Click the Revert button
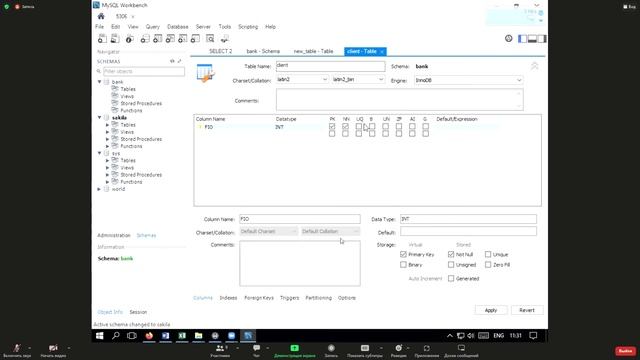 [x=527, y=310]
